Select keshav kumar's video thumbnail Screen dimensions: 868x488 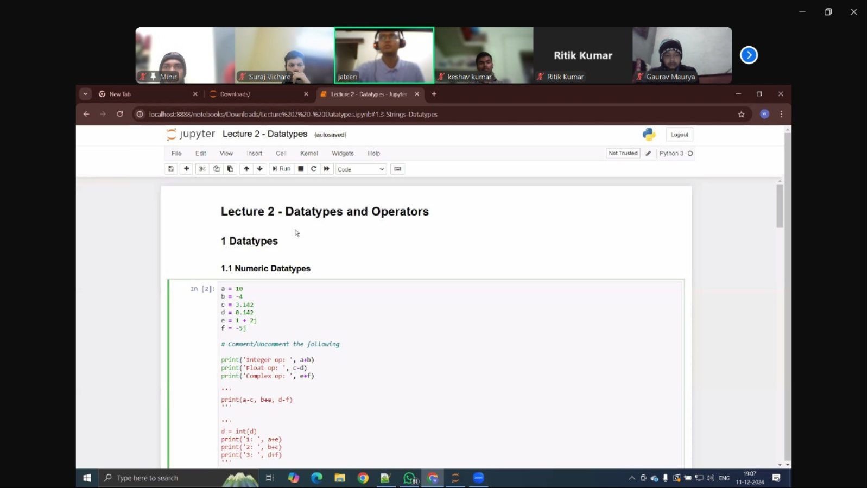point(484,55)
